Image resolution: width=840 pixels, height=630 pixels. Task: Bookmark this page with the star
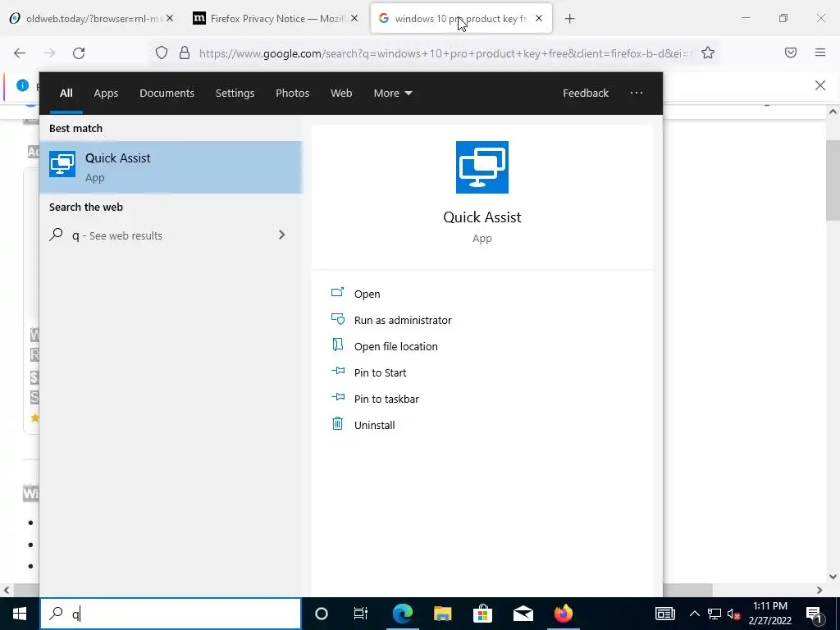click(708, 52)
